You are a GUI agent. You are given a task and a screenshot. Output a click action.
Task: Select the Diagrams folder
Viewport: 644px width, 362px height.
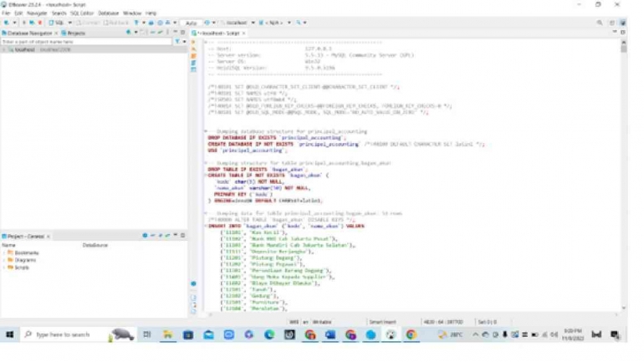click(22, 260)
